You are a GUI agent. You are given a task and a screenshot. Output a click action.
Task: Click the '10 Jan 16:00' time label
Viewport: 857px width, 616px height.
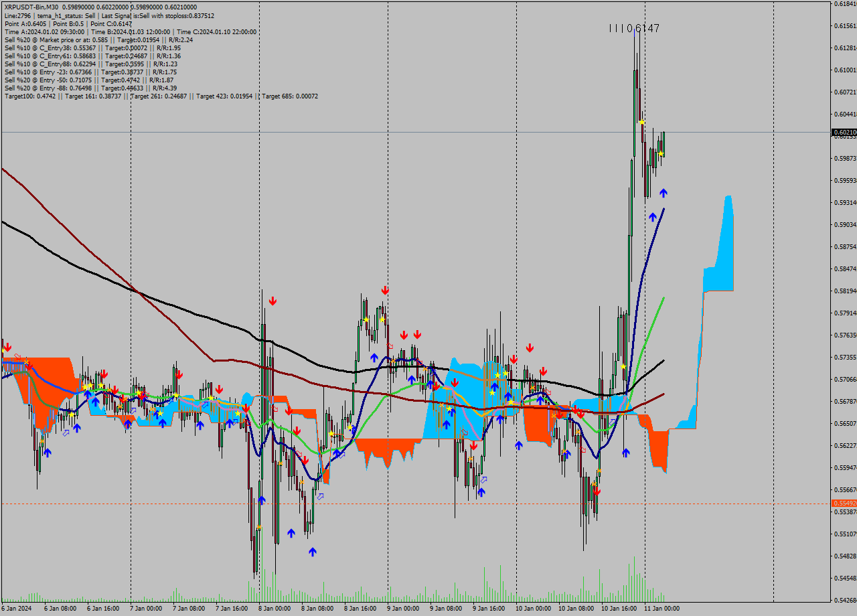[x=619, y=609]
